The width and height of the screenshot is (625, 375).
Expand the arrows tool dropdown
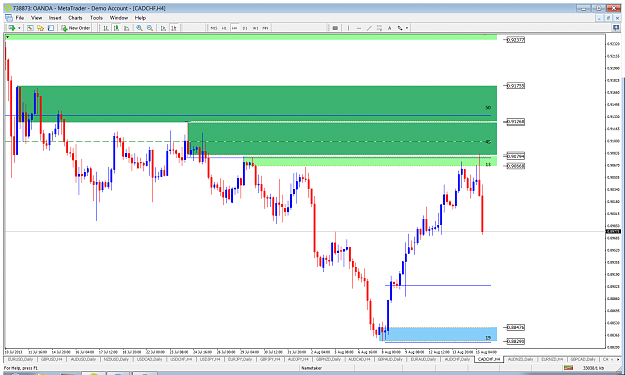point(407,28)
